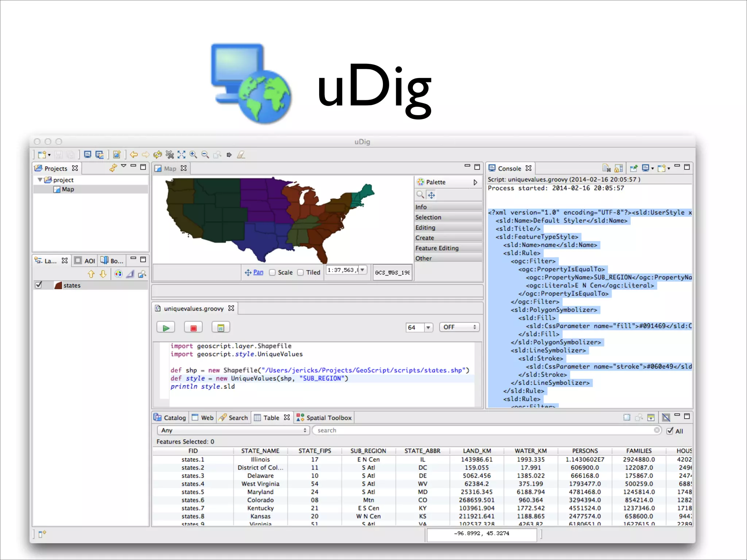The image size is (747, 560).
Task: Click the table search input field
Action: (487, 430)
